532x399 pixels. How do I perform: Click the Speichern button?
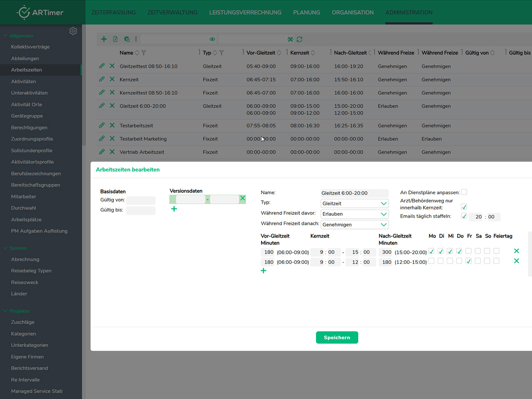(x=337, y=337)
